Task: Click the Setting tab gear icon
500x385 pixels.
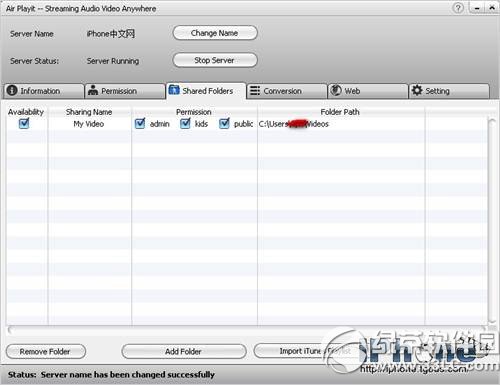Action: [417, 90]
